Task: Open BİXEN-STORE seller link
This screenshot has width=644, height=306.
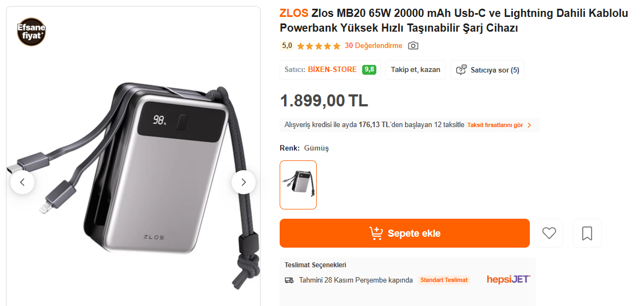Action: pos(332,70)
